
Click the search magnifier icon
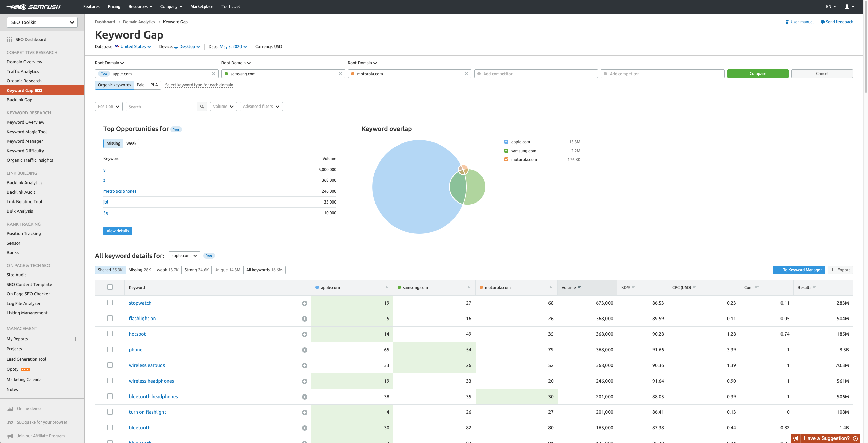(x=202, y=107)
